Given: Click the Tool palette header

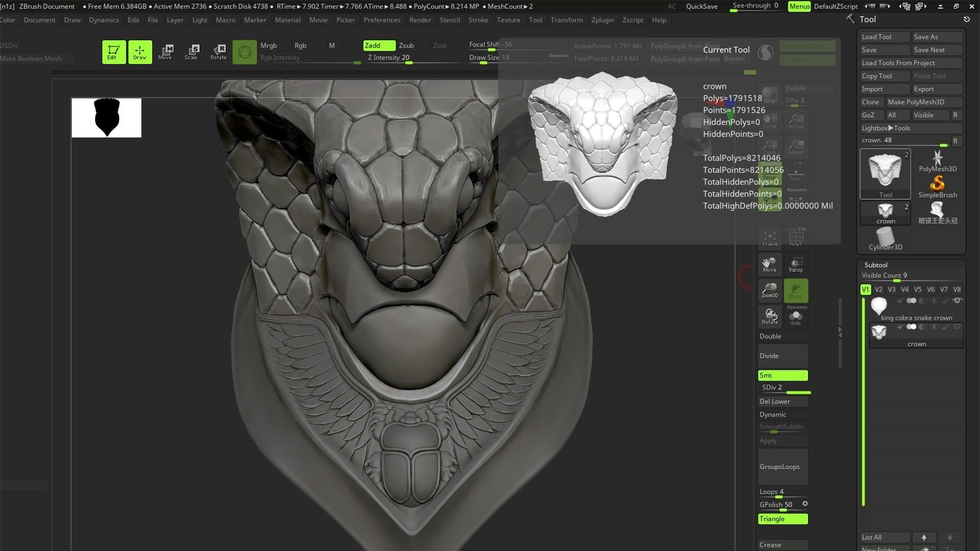Looking at the screenshot, I should pos(868,19).
